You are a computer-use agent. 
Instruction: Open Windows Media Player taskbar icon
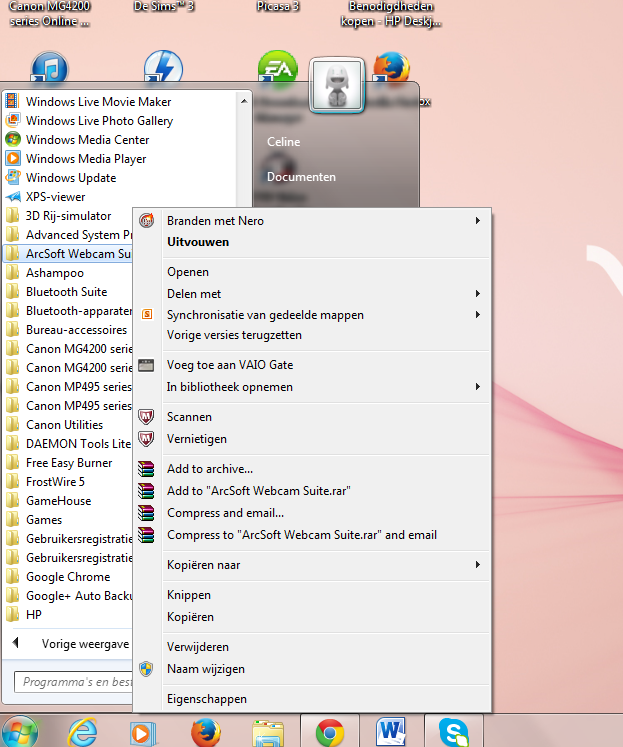pyautogui.click(x=144, y=732)
